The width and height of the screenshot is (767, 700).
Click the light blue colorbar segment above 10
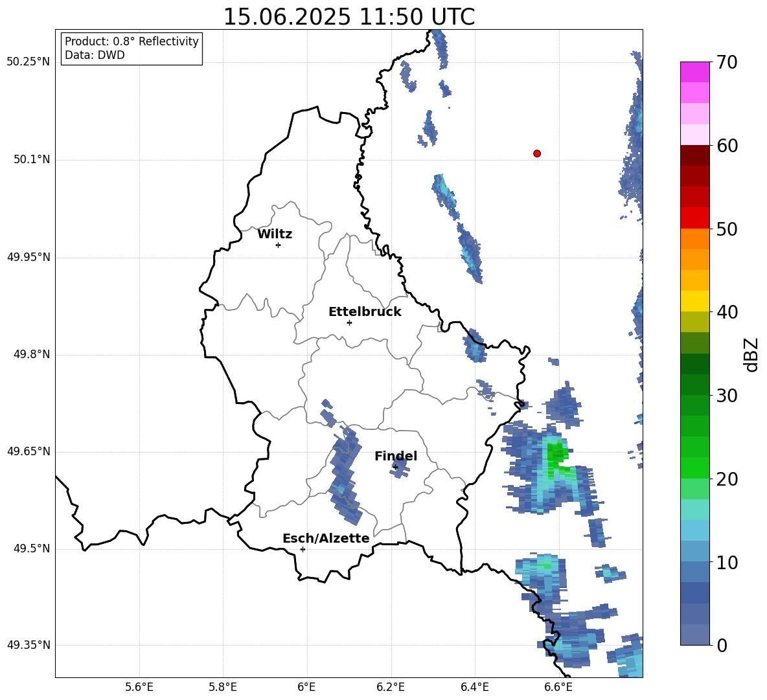(694, 552)
